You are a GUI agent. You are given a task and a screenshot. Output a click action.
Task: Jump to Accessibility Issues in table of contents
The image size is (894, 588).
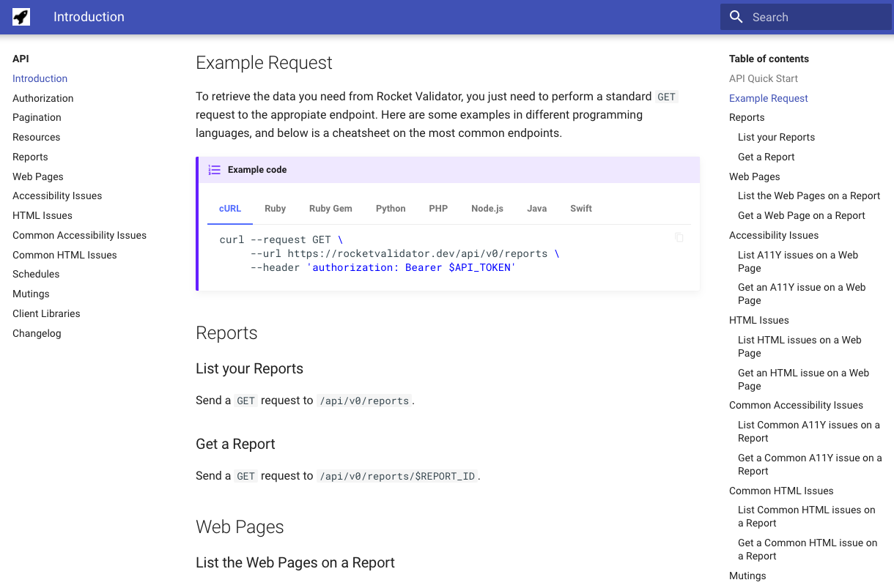point(774,235)
